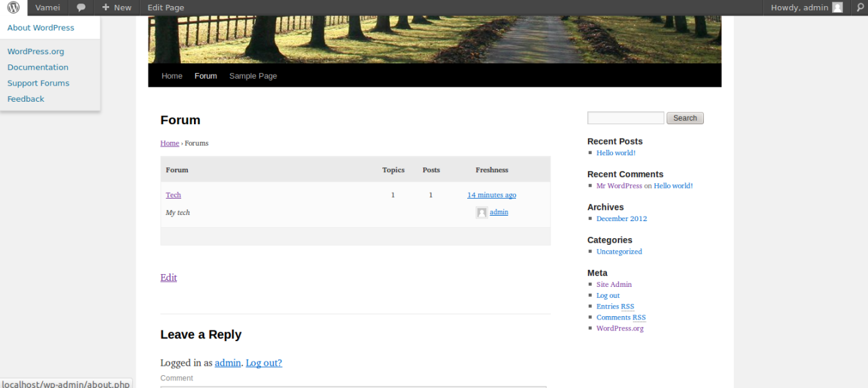Open Hello world! link in Recent Comments
Viewport: 868px width, 388px height.
pyautogui.click(x=673, y=185)
